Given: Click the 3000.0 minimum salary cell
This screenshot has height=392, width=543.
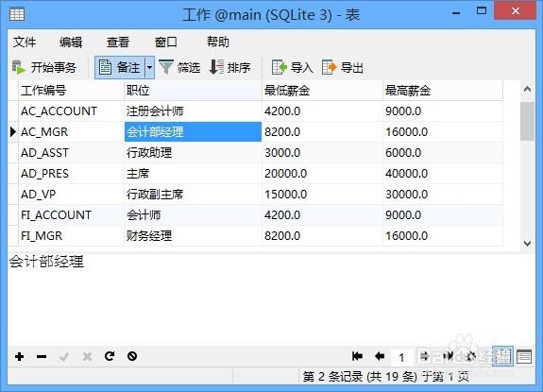Looking at the screenshot, I should click(x=322, y=153).
